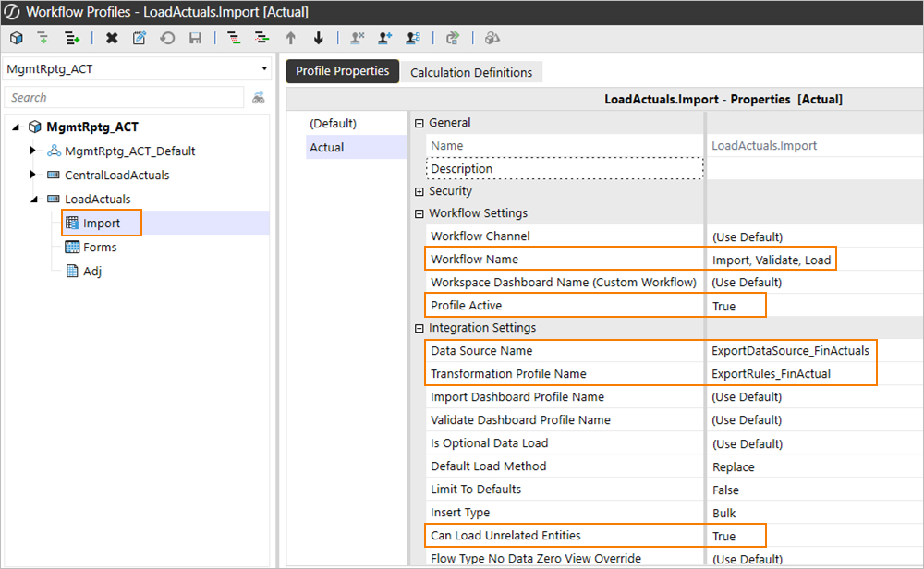This screenshot has width=924, height=569.
Task: Click the Save icon in the toolbar
Action: click(x=195, y=38)
